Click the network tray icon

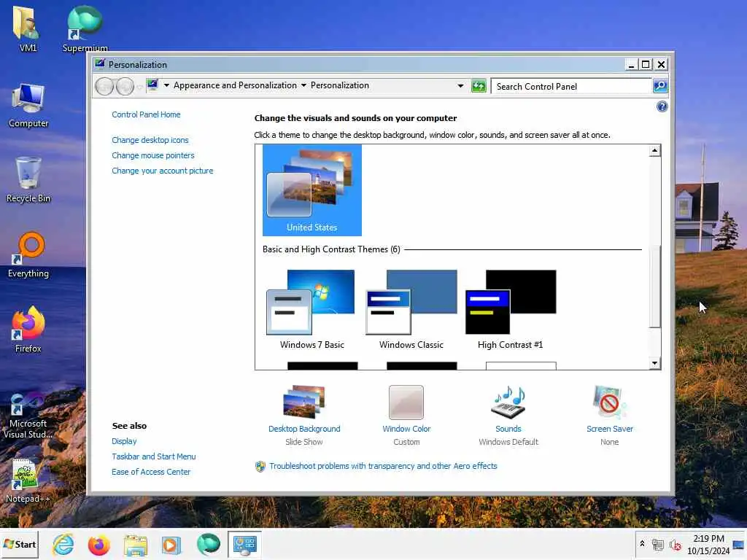658,544
